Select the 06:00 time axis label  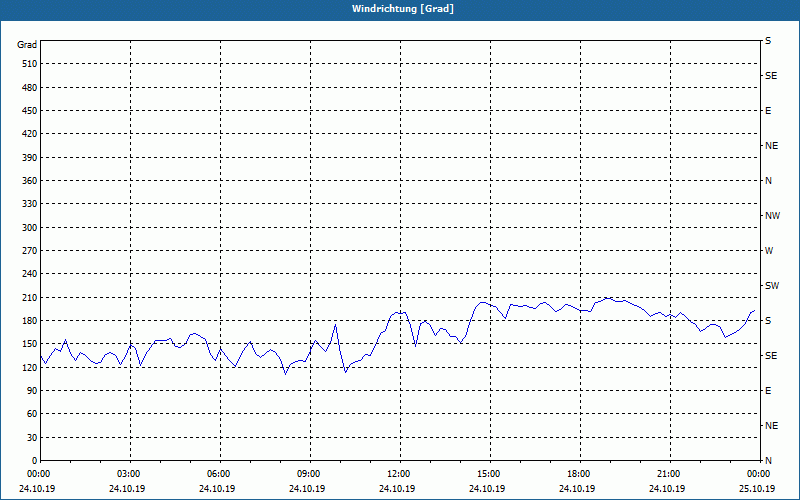(x=220, y=474)
